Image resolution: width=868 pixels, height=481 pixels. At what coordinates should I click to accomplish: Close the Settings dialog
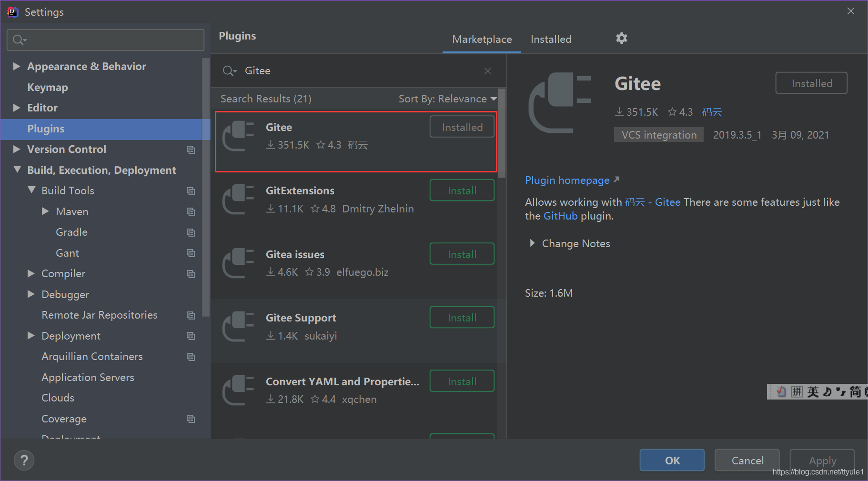point(851,11)
